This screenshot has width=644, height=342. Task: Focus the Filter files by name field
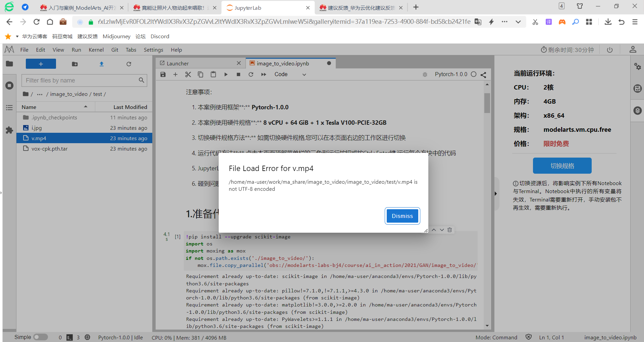tap(85, 80)
